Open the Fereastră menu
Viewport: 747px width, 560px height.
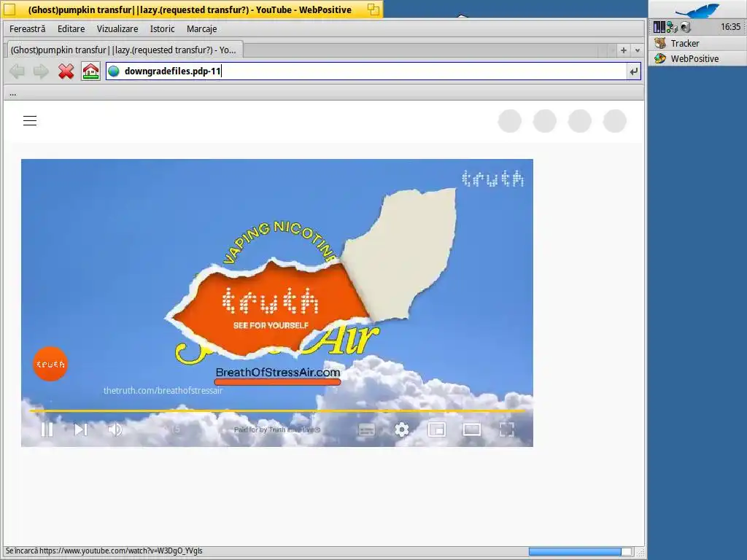click(28, 28)
